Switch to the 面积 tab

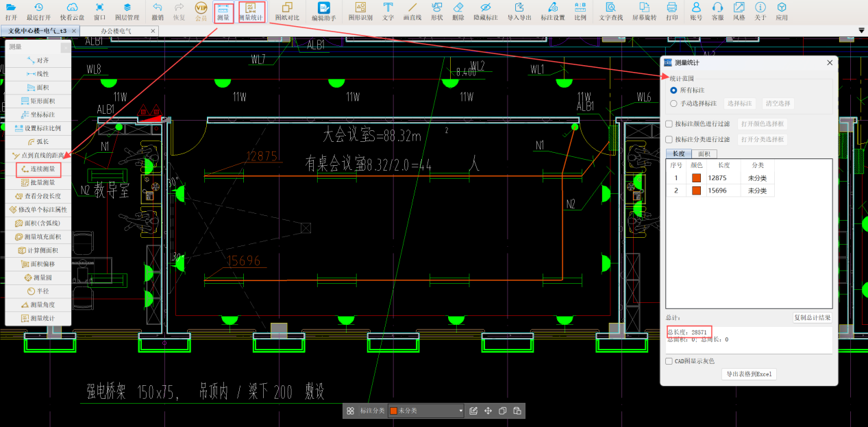(x=703, y=154)
